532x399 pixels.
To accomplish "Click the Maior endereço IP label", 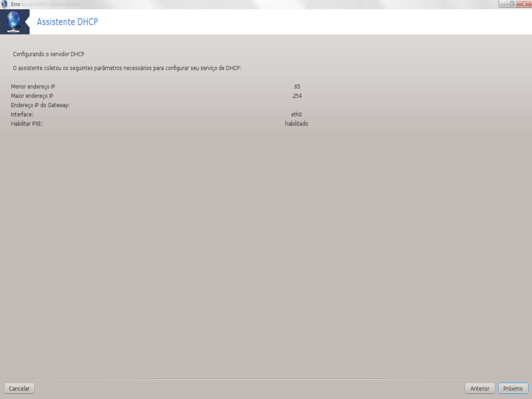I will coord(32,96).
